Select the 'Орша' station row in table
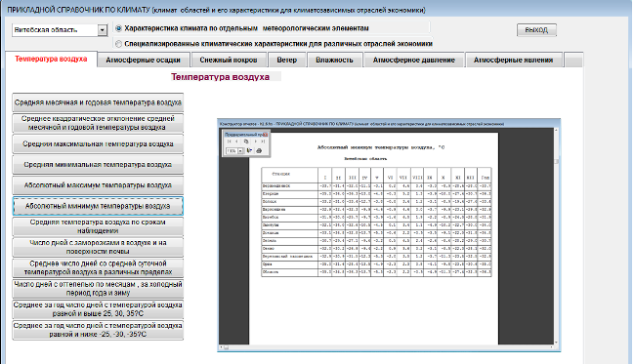 pyautogui.click(x=376, y=263)
